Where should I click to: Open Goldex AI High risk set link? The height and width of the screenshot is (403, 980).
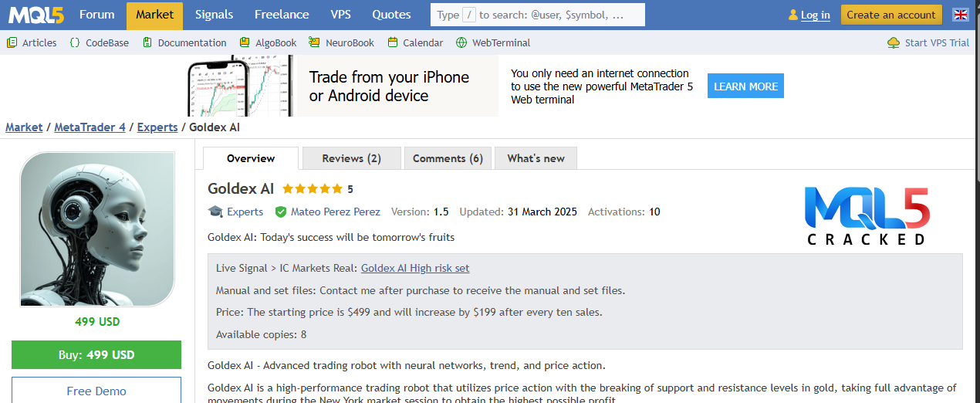(x=415, y=268)
